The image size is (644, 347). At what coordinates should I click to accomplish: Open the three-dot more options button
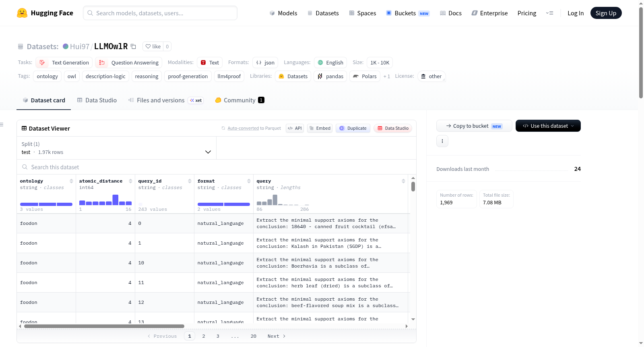[x=442, y=141]
